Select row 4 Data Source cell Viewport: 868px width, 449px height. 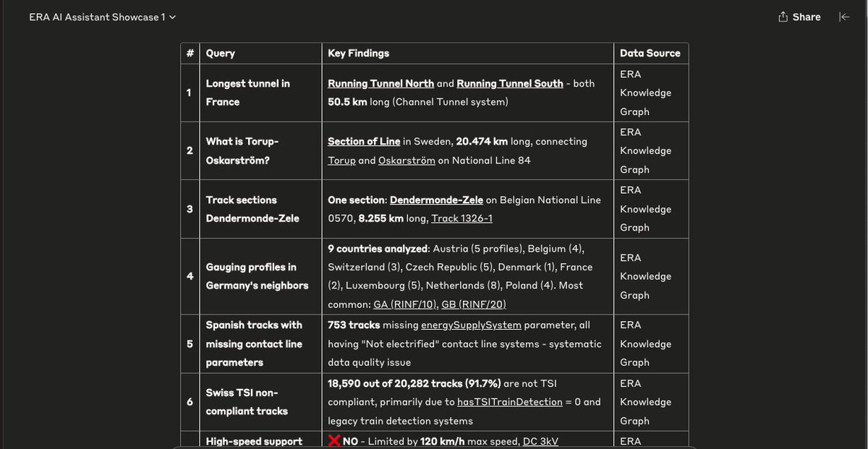click(650, 276)
